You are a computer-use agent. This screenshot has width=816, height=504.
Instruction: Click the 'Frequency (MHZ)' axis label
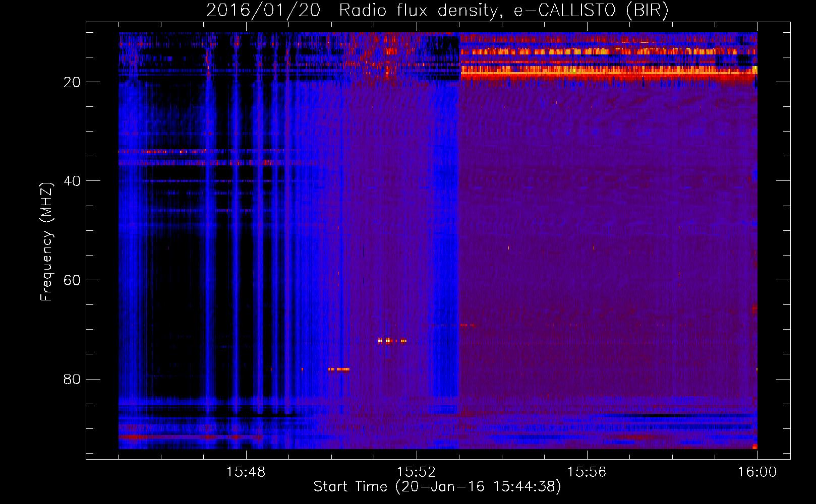[46, 242]
